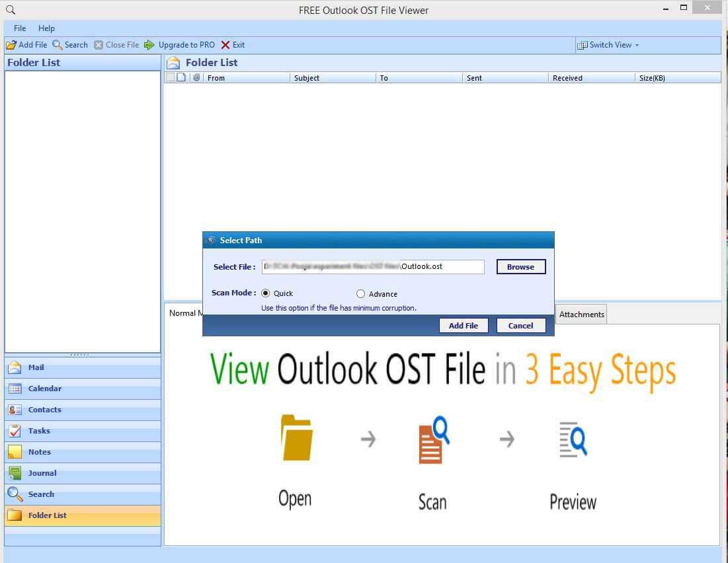Select the Advance scan mode radio
The image size is (728, 563).
point(361,294)
